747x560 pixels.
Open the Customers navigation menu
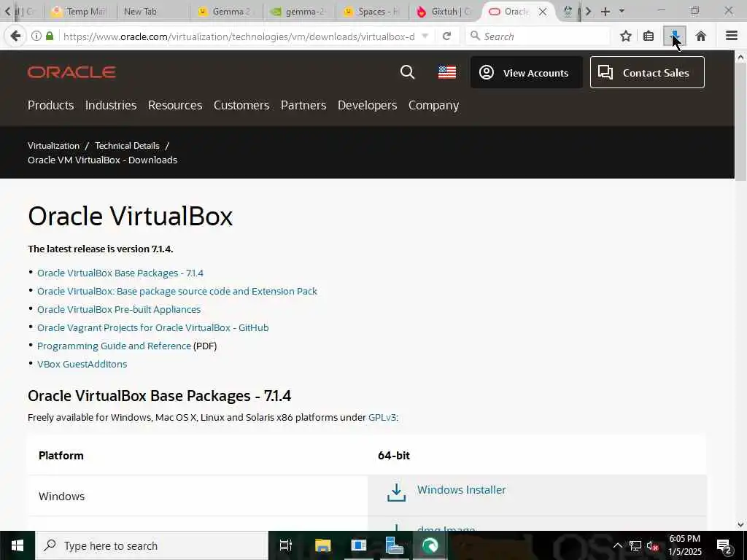point(241,105)
